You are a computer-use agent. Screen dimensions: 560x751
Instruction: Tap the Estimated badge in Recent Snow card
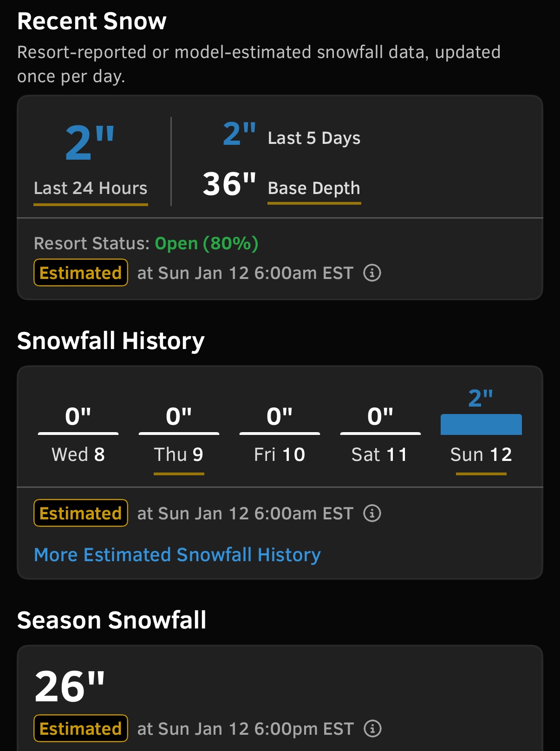(x=81, y=273)
